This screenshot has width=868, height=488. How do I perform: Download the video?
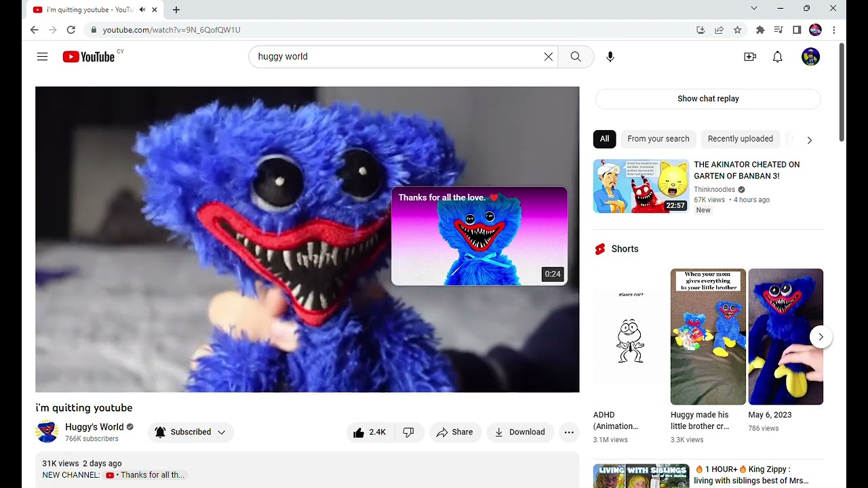pyautogui.click(x=520, y=432)
